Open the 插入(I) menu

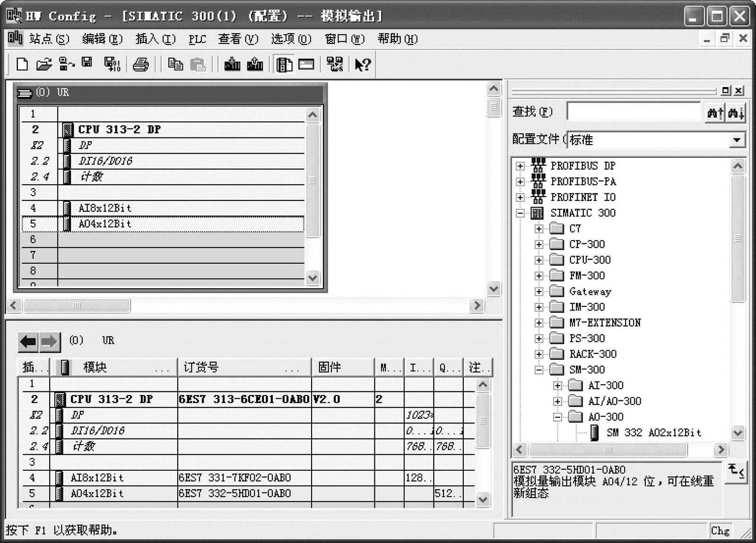[x=156, y=39]
